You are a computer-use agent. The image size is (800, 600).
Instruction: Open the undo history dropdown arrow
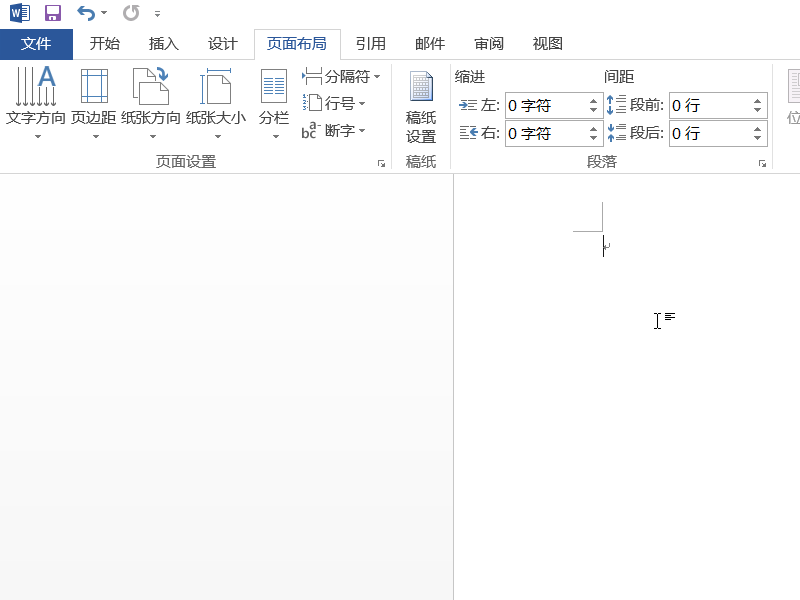point(104,13)
